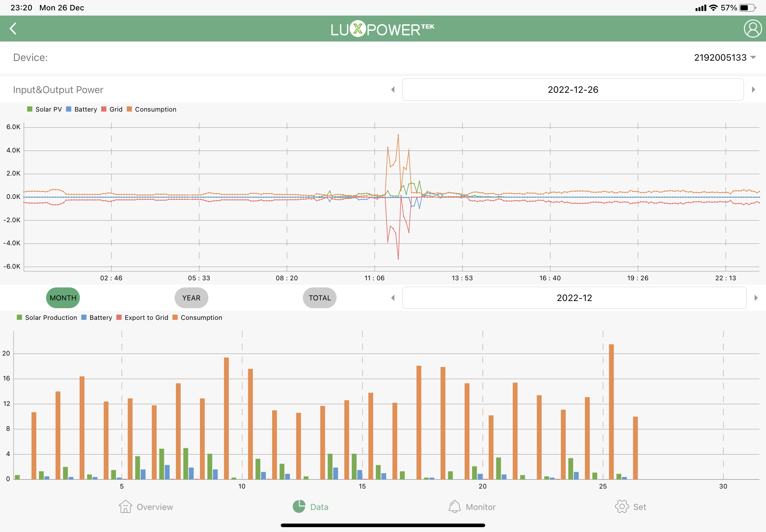The width and height of the screenshot is (766, 532).
Task: Go to previous month in energy chart
Action: coord(393,298)
